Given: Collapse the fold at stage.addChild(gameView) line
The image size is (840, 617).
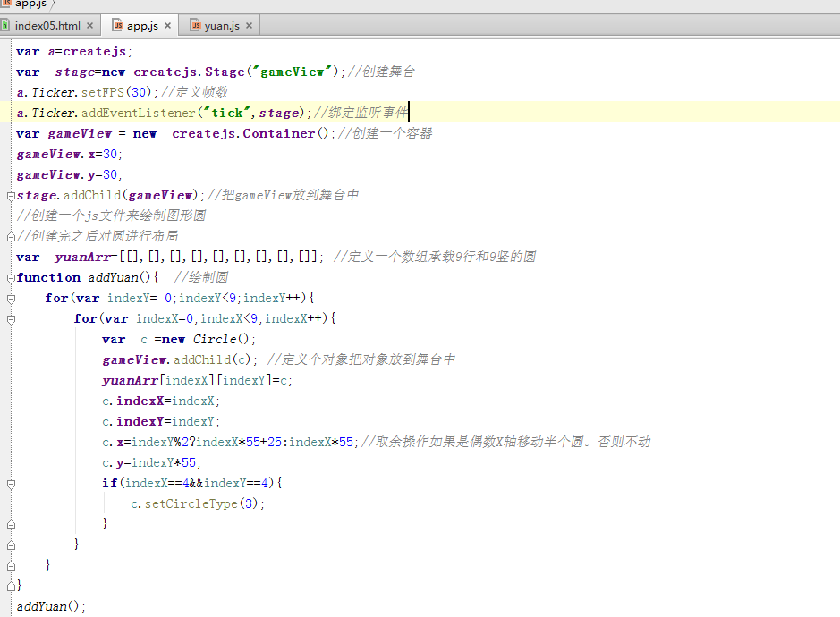Looking at the screenshot, I should pos(11,196).
